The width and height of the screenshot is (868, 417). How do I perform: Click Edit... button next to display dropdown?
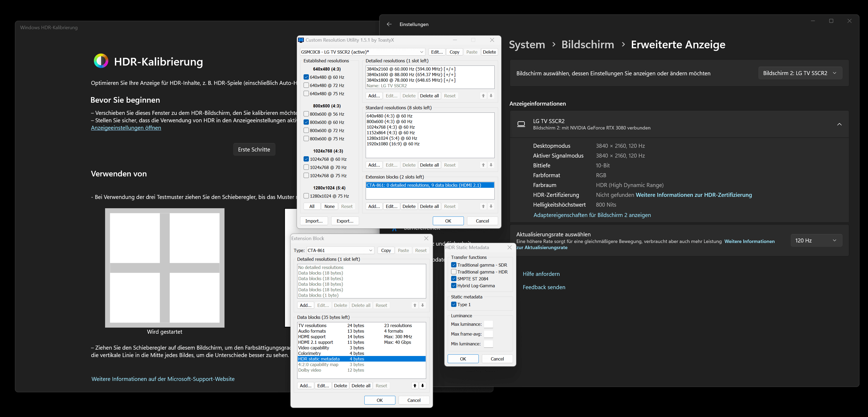[x=437, y=52]
